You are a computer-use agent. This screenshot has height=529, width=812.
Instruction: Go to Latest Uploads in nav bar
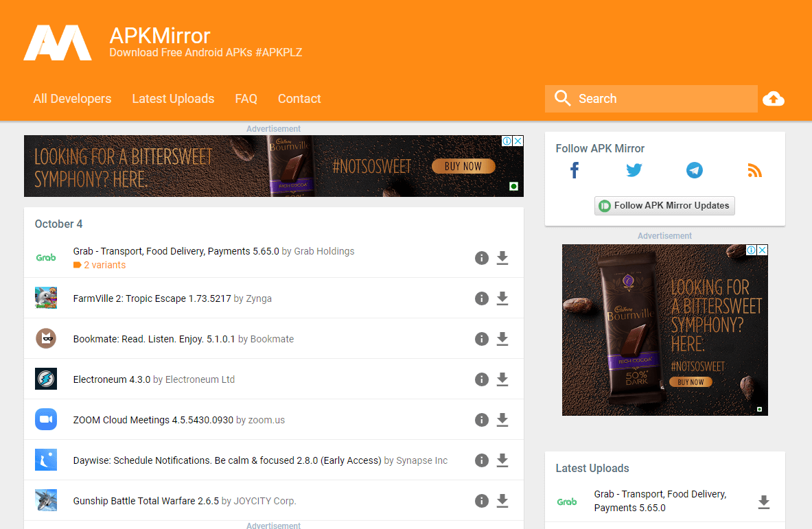click(173, 98)
